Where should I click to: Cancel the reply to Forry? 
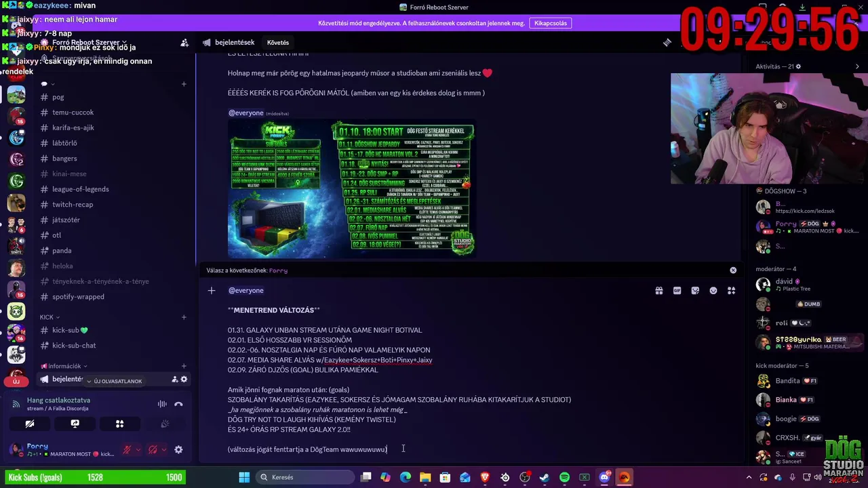tap(733, 270)
